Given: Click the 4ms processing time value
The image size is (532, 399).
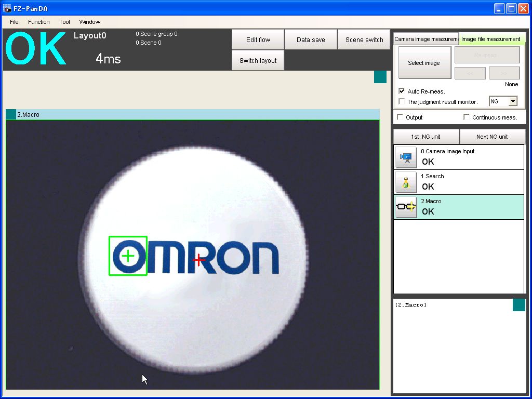Looking at the screenshot, I should (108, 59).
